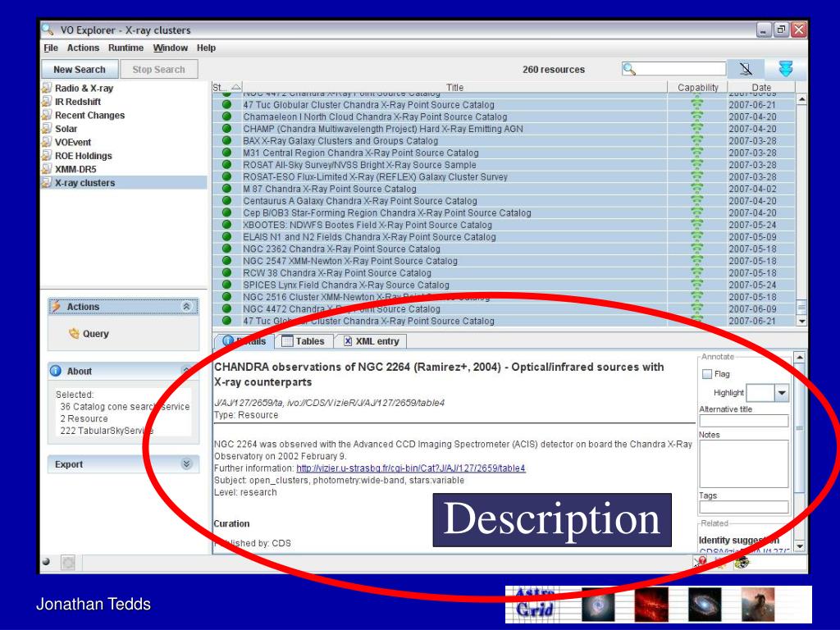
Task: Open the File menu
Action: 51,48
